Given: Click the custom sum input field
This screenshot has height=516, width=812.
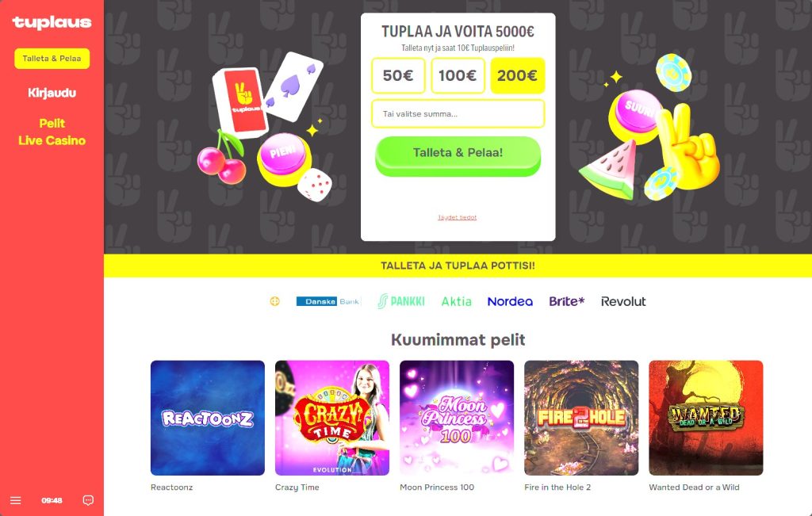Looking at the screenshot, I should (x=458, y=114).
